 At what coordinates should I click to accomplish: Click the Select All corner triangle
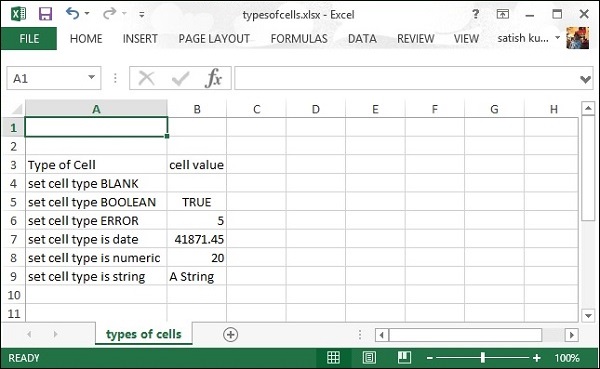[x=16, y=109]
